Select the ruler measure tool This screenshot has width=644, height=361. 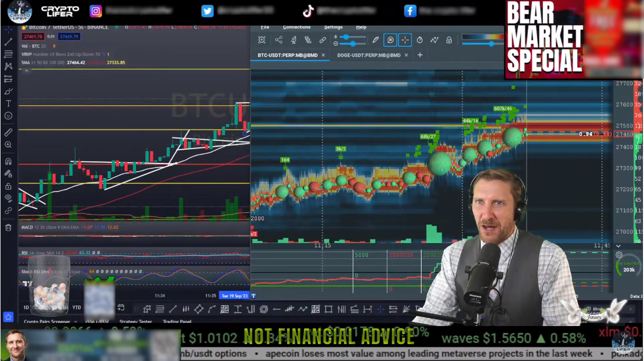coord(8,133)
